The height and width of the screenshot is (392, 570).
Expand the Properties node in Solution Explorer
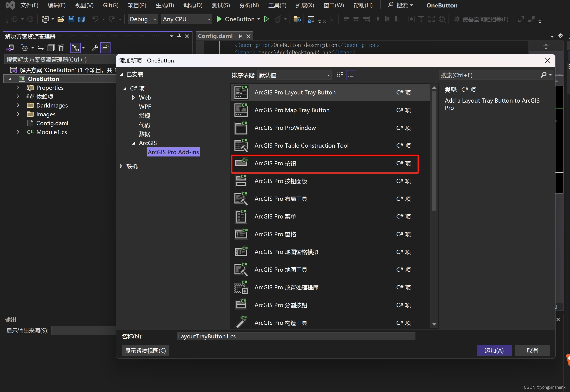point(18,87)
